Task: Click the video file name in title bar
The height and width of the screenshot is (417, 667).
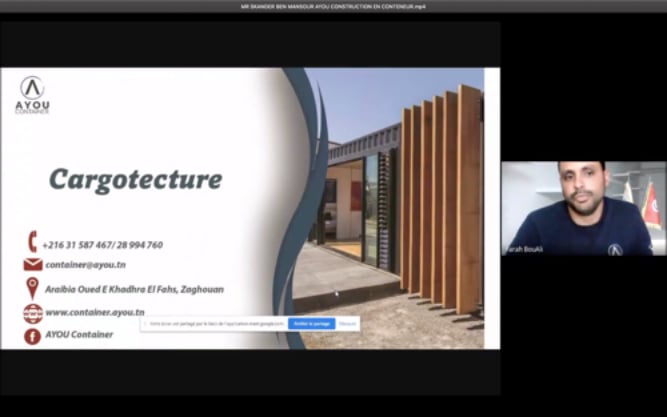Action: [334, 6]
